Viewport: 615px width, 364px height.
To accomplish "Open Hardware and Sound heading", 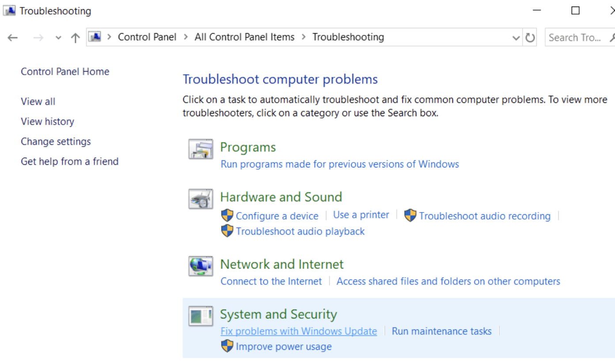I will pyautogui.click(x=281, y=197).
